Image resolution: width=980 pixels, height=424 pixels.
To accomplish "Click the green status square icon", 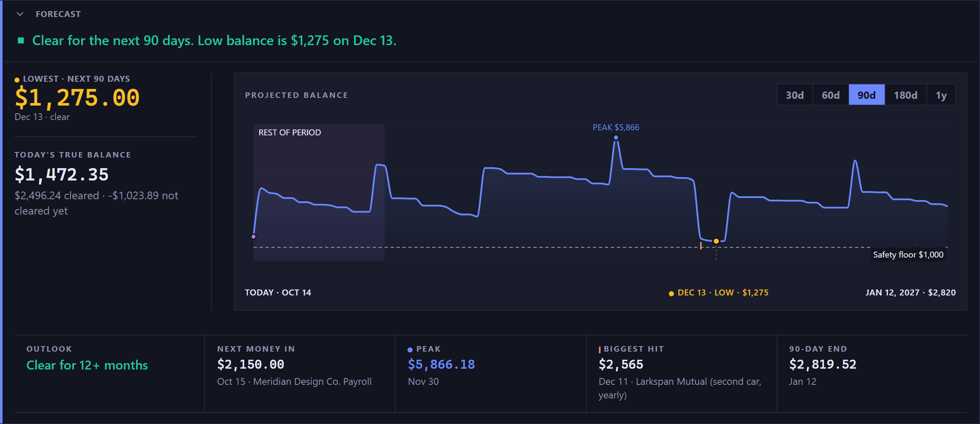I will [x=20, y=41].
